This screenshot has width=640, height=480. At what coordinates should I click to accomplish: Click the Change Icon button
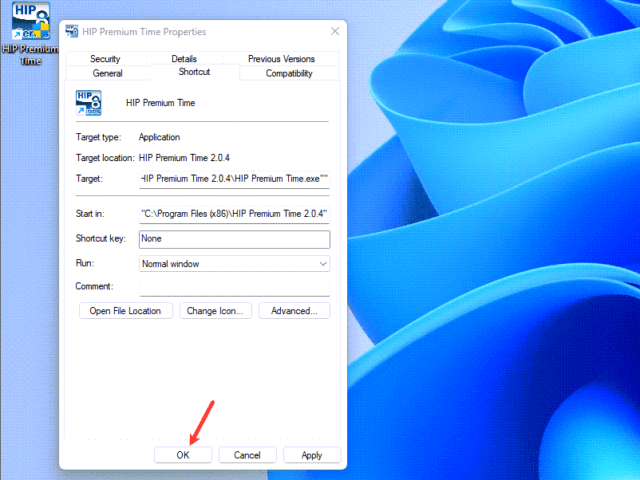pyautogui.click(x=215, y=311)
